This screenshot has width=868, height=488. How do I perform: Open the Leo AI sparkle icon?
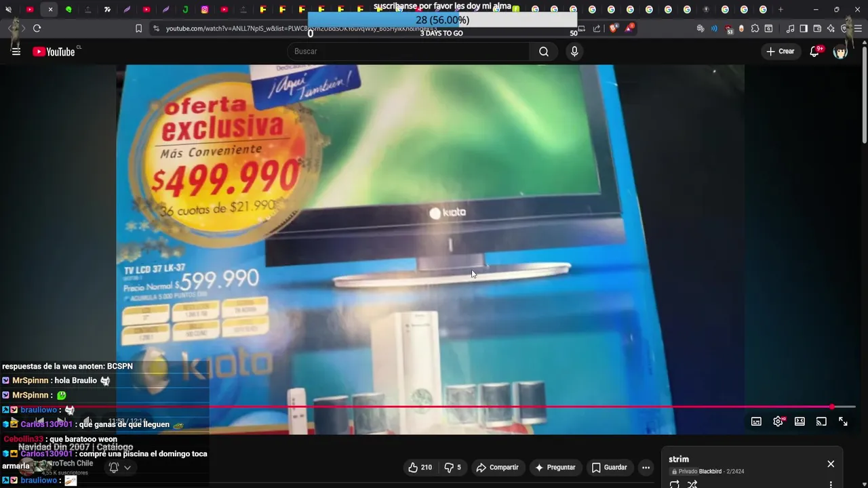click(x=831, y=28)
